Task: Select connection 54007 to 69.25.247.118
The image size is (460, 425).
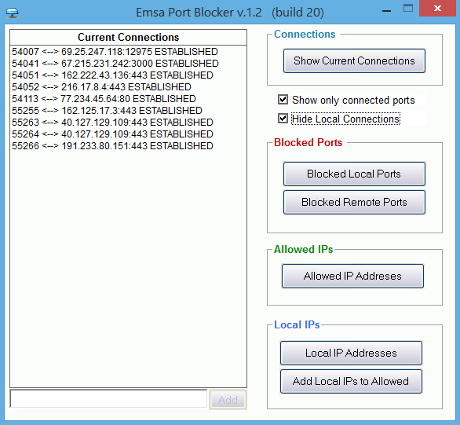Action: tap(115, 52)
